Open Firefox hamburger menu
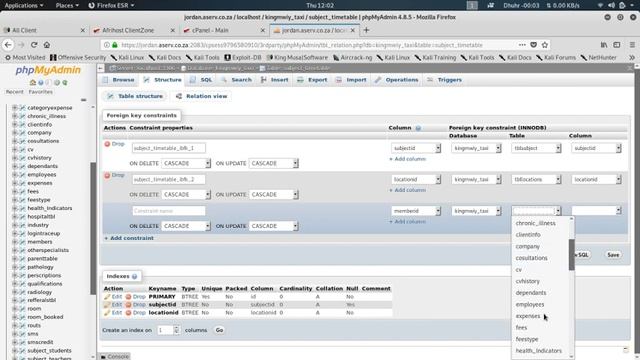This screenshot has height=360, width=640. point(632,45)
